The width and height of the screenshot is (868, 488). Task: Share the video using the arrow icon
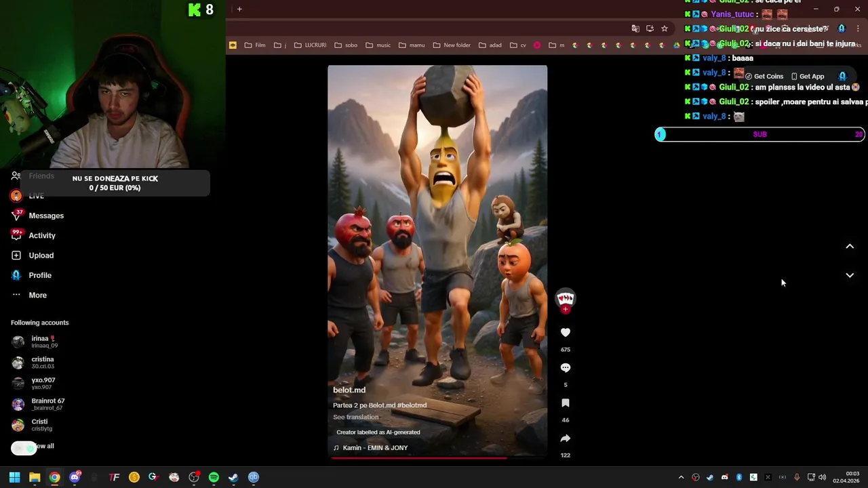[566, 438]
